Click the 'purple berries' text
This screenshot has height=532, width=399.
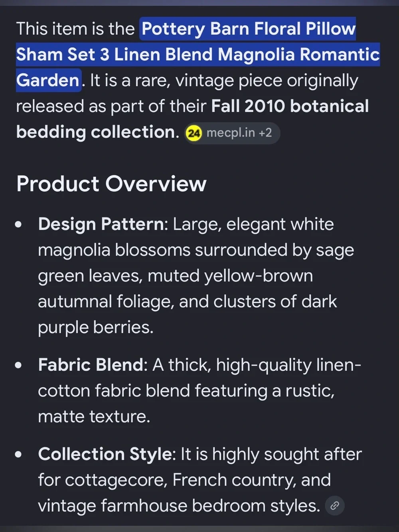(95, 328)
